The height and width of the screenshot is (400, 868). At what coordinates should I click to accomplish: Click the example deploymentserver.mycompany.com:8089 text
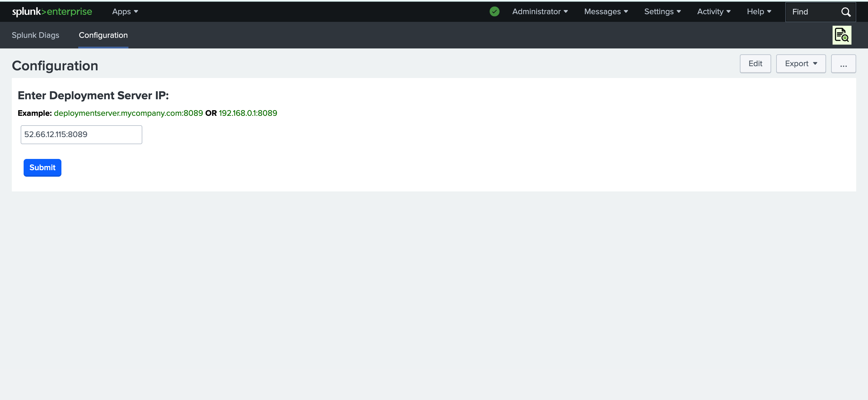coord(128,113)
